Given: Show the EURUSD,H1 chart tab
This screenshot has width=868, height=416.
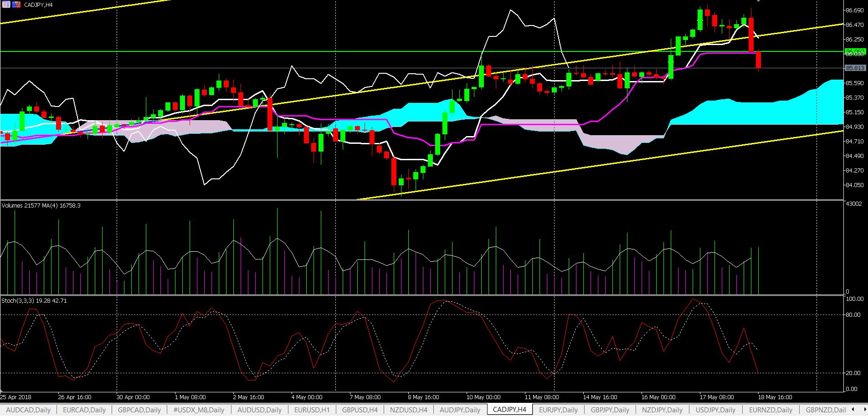Looking at the screenshot, I should [312, 410].
